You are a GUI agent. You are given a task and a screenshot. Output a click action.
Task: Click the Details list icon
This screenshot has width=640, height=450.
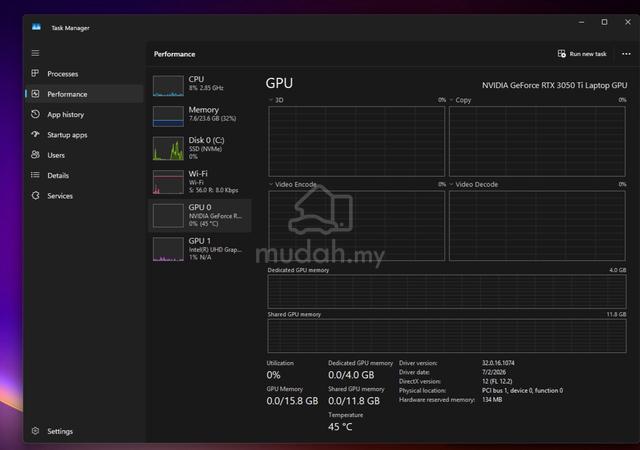click(x=36, y=175)
